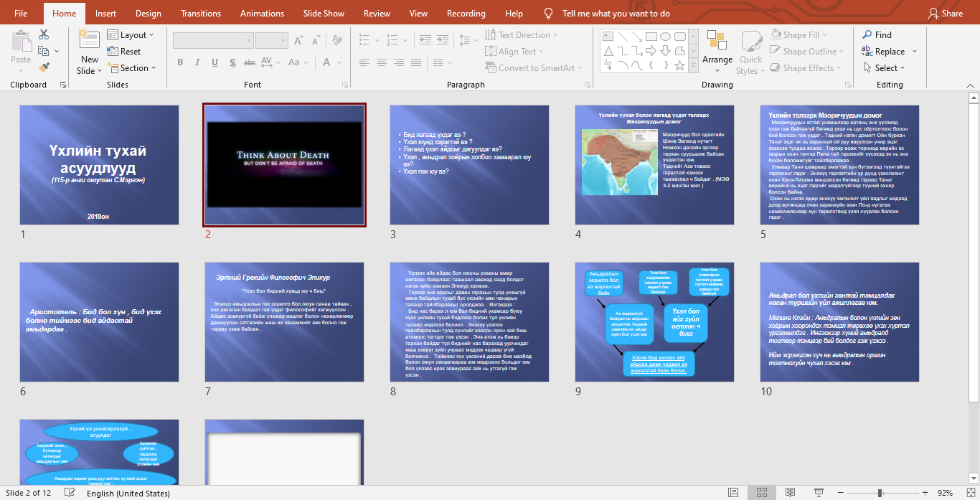The height and width of the screenshot is (500, 980).
Task: Open the Transitions tab
Action: coord(201,13)
